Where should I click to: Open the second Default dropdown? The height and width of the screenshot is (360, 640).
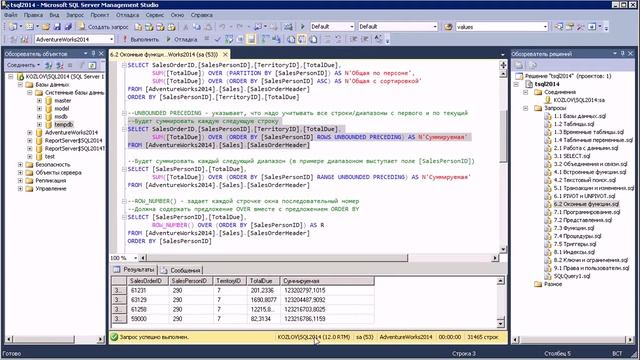click(435, 27)
